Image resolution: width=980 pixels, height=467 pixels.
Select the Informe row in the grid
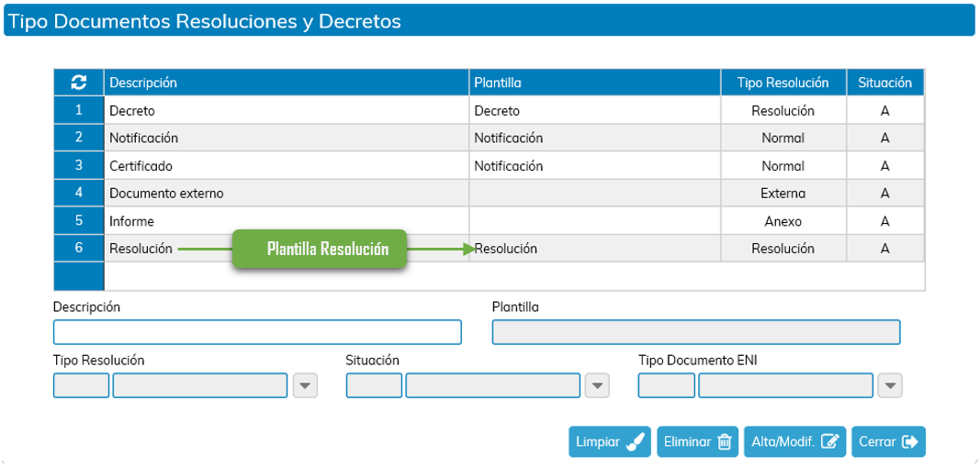[489, 221]
